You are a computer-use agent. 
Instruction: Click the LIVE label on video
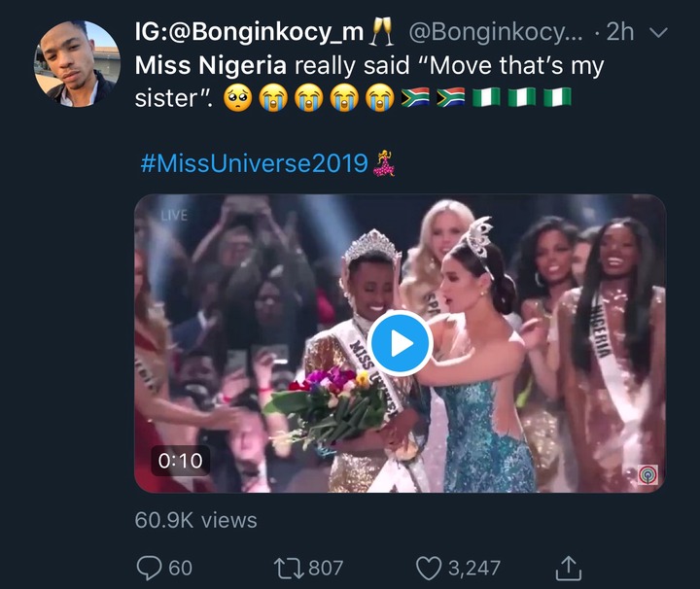point(174,216)
